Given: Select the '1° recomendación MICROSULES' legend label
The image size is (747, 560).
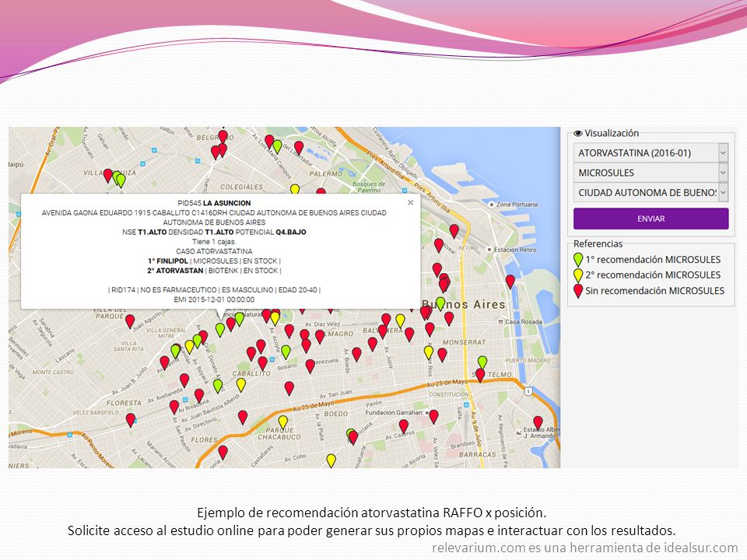Looking at the screenshot, I should click(x=653, y=260).
